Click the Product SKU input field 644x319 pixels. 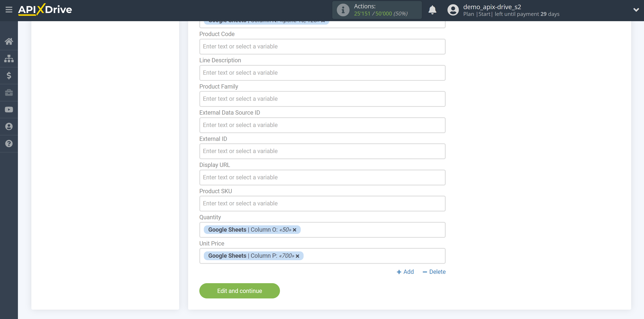[x=323, y=204]
